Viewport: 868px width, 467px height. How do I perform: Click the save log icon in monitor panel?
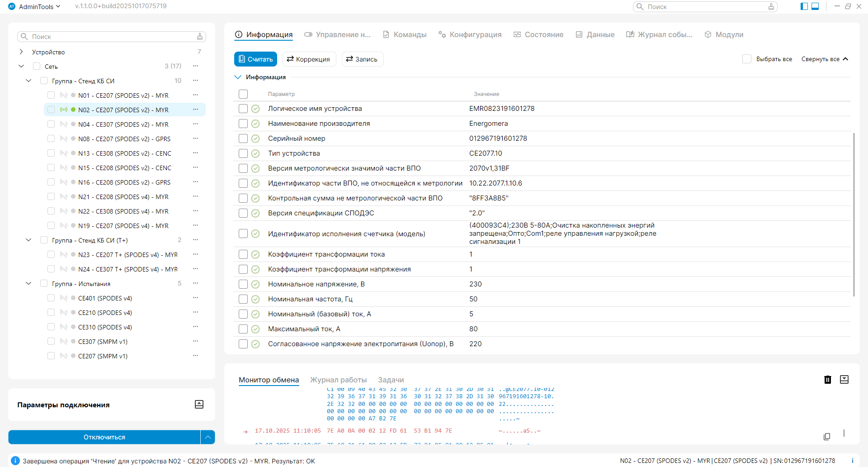(844, 380)
